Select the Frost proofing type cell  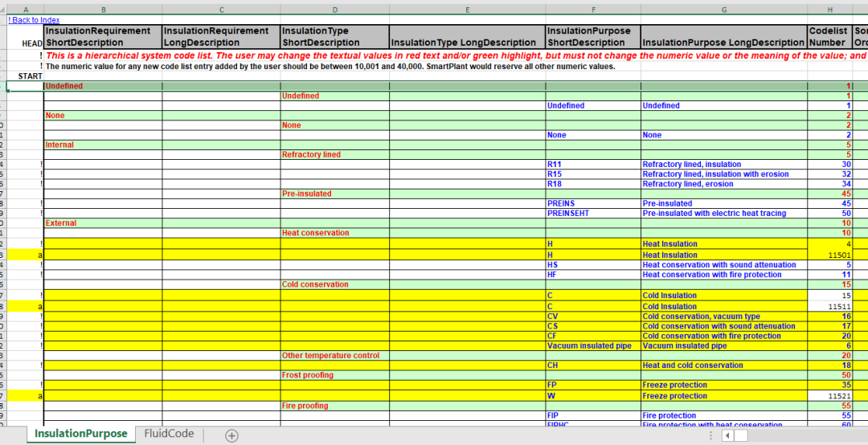(x=335, y=375)
